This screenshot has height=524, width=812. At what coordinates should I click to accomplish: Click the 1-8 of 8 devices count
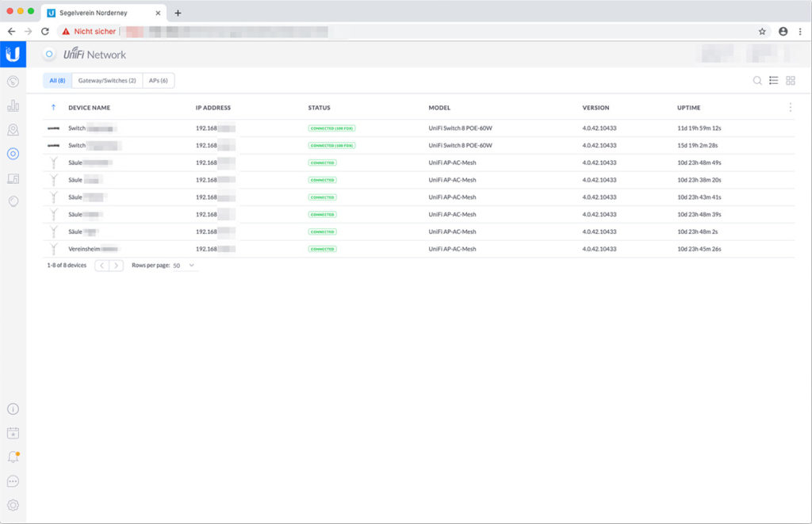67,265
